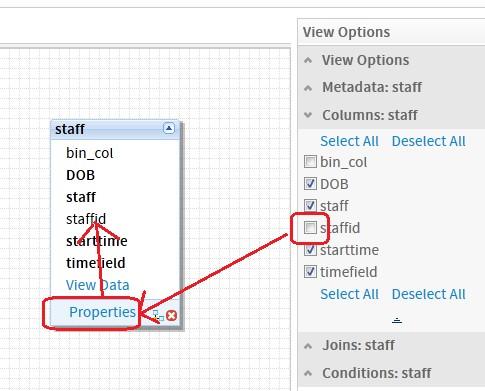This screenshot has width=485, height=391.
Task: Remove the staff table using red X icon
Action: [171, 315]
